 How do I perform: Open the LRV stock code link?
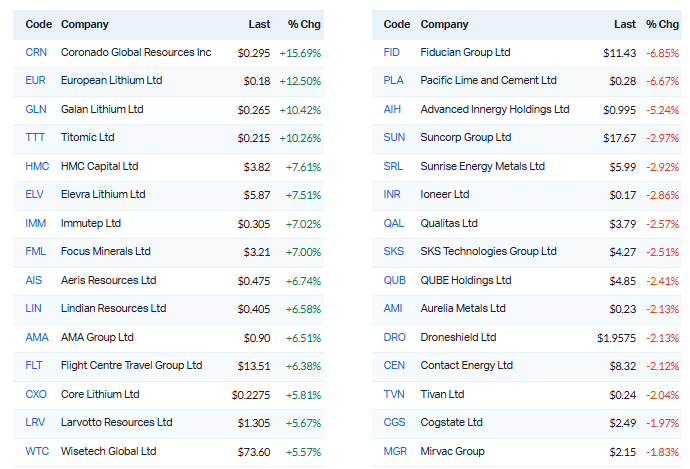click(35, 422)
